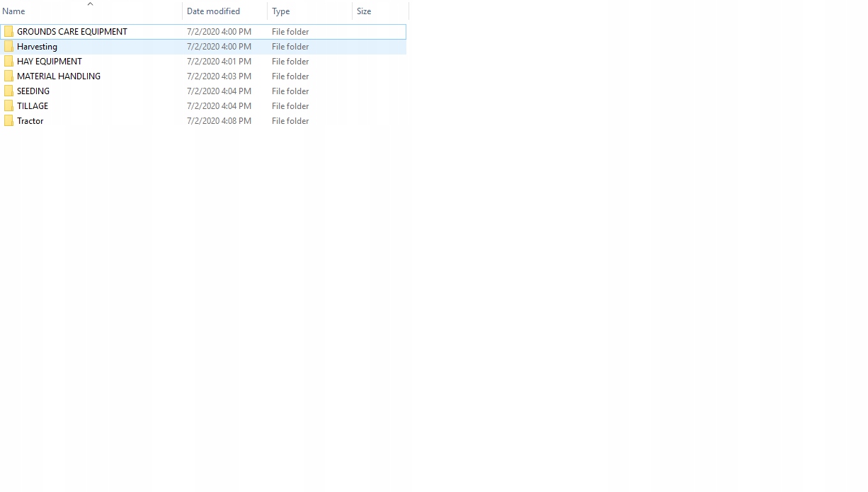Screen dimensions: 868x492
Task: Click the HAY EQUIPMENT folder icon
Action: click(x=8, y=61)
